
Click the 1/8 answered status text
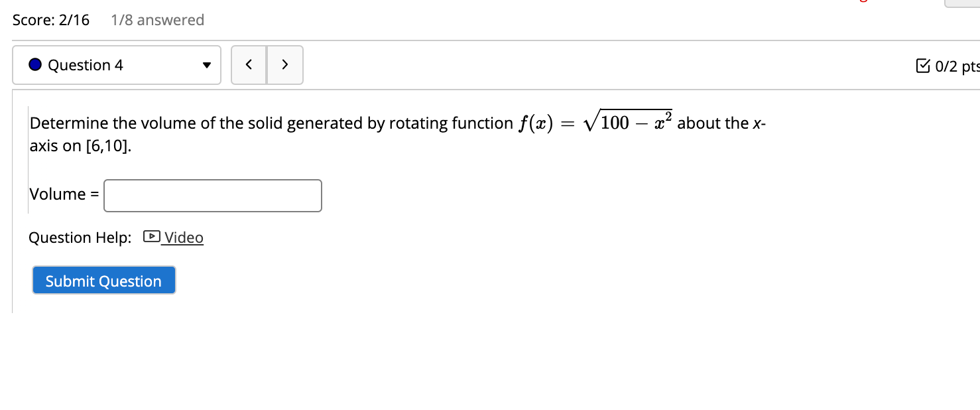pos(157,20)
